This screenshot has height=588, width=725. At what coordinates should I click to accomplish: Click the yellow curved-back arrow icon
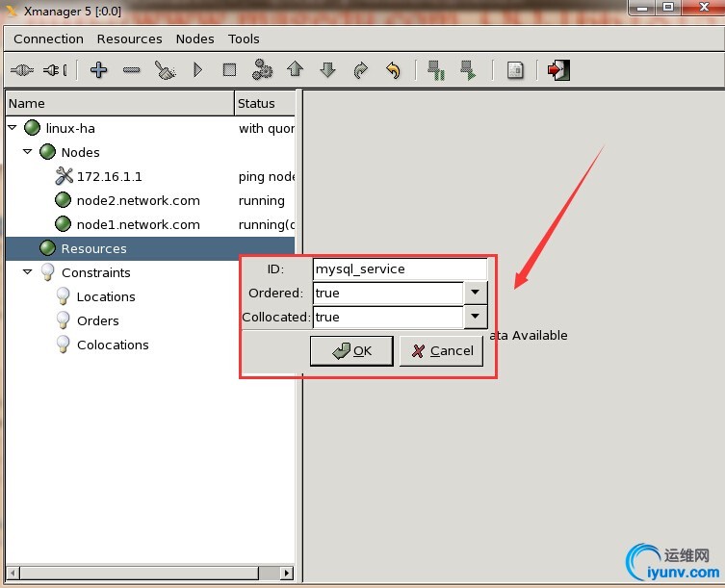pyautogui.click(x=393, y=70)
